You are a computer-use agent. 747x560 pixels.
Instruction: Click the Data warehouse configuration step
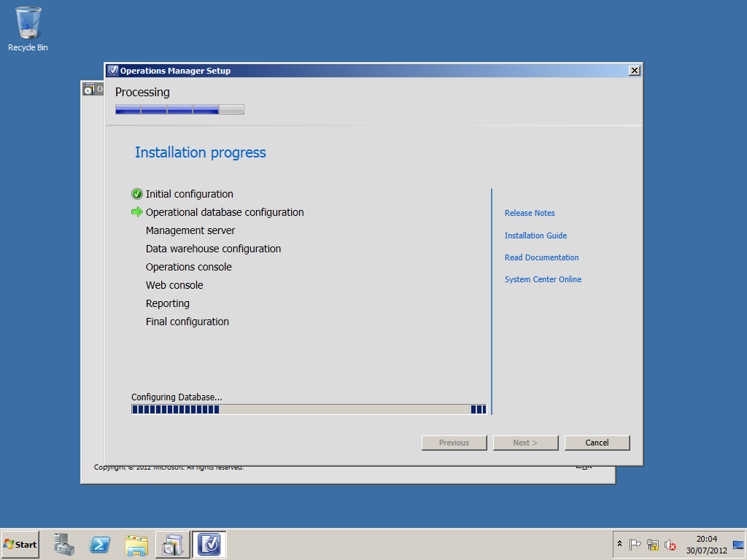[x=213, y=249]
